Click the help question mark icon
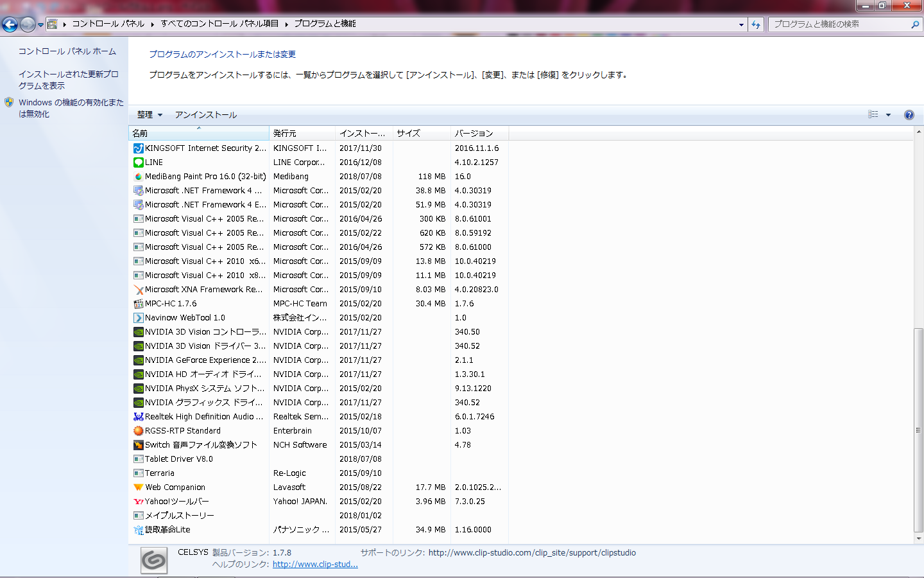 (909, 115)
